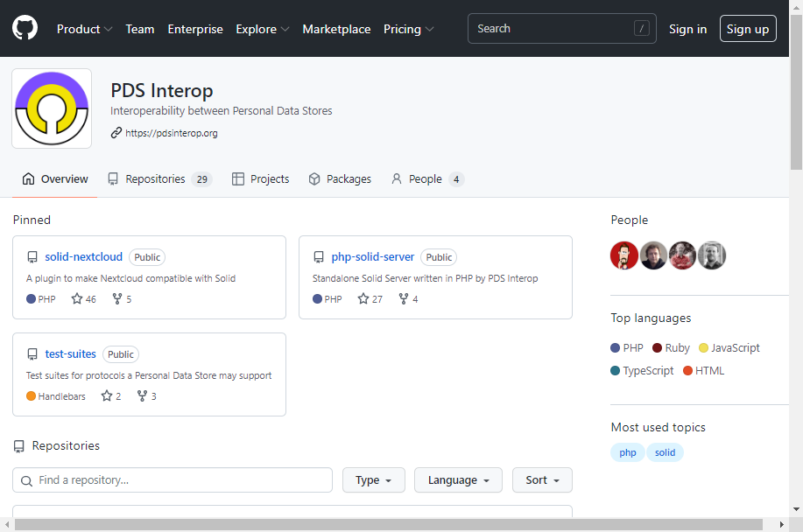This screenshot has height=532, width=803.
Task: Open the php-solid-server repository
Action: (x=373, y=256)
